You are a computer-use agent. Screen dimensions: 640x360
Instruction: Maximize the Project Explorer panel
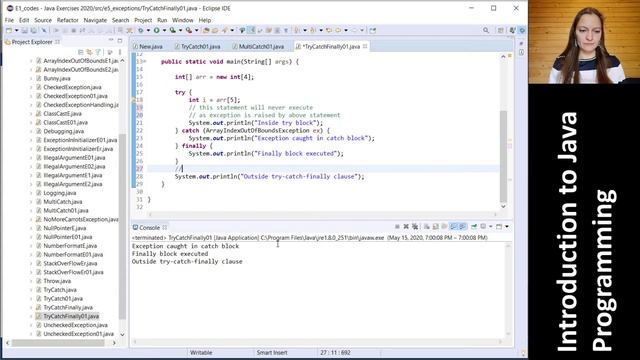click(120, 40)
